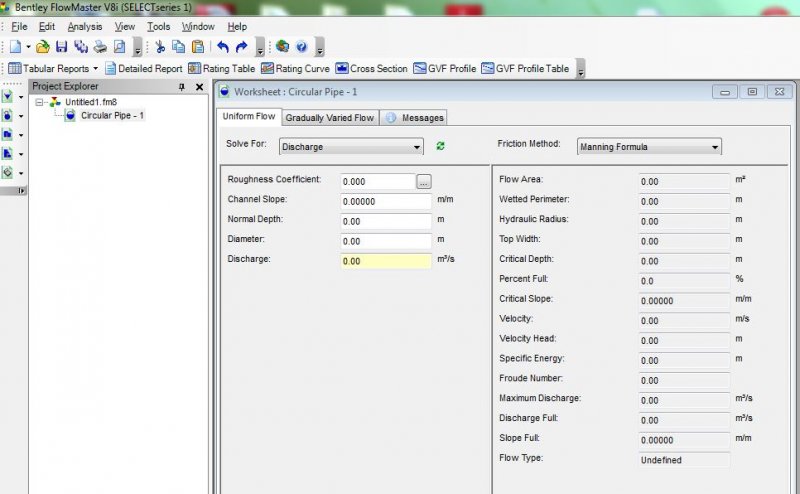Click the Normal Depth input field

coord(386,221)
